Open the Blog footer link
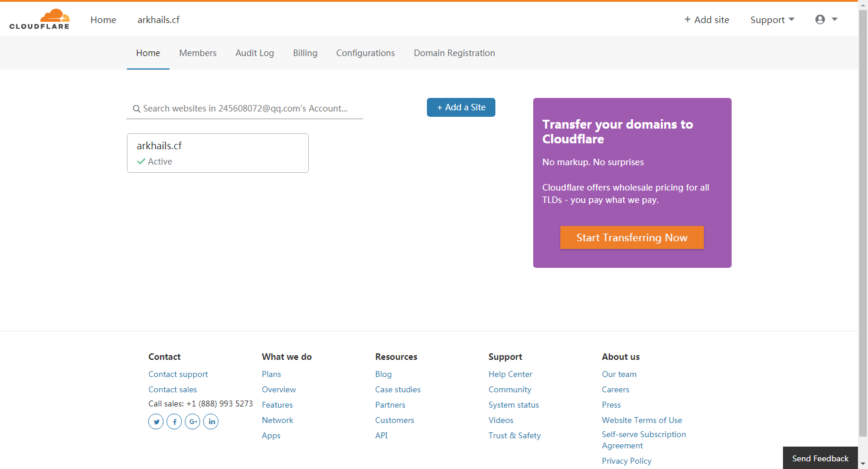868x469 pixels. pyautogui.click(x=384, y=374)
